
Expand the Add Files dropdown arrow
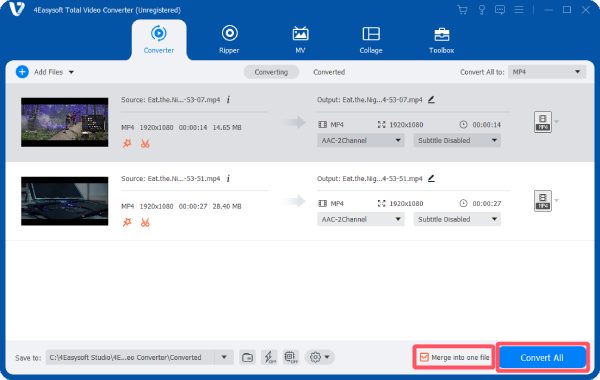click(x=71, y=72)
